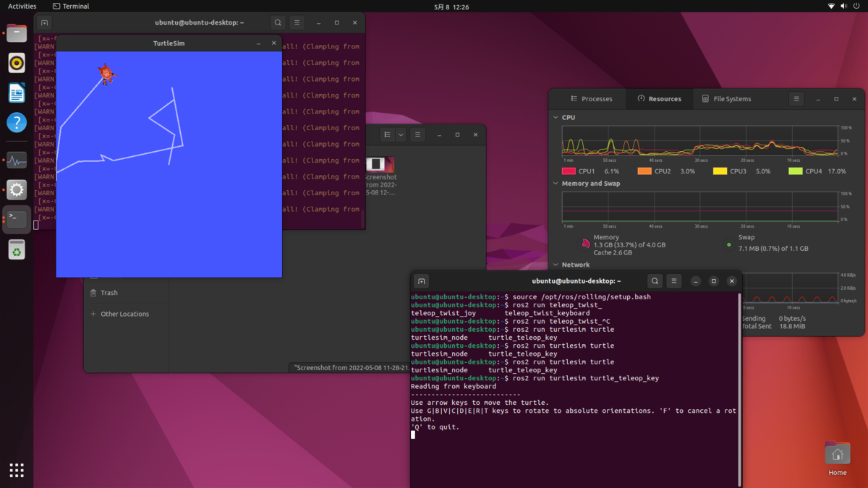The width and height of the screenshot is (868, 488).
Task: Open the Terminal app menu in top bar
Action: [x=71, y=7]
